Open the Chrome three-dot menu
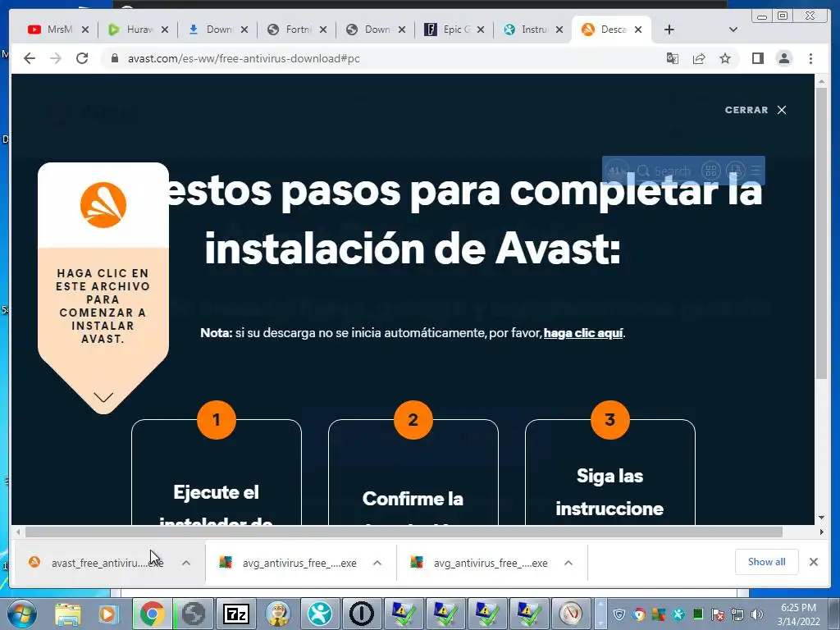840x630 pixels. 810,58
